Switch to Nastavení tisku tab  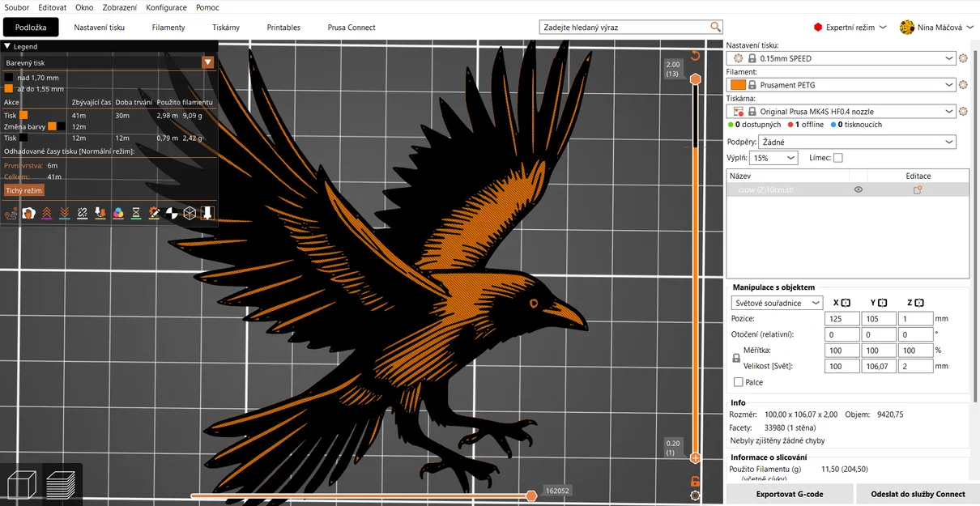point(100,28)
